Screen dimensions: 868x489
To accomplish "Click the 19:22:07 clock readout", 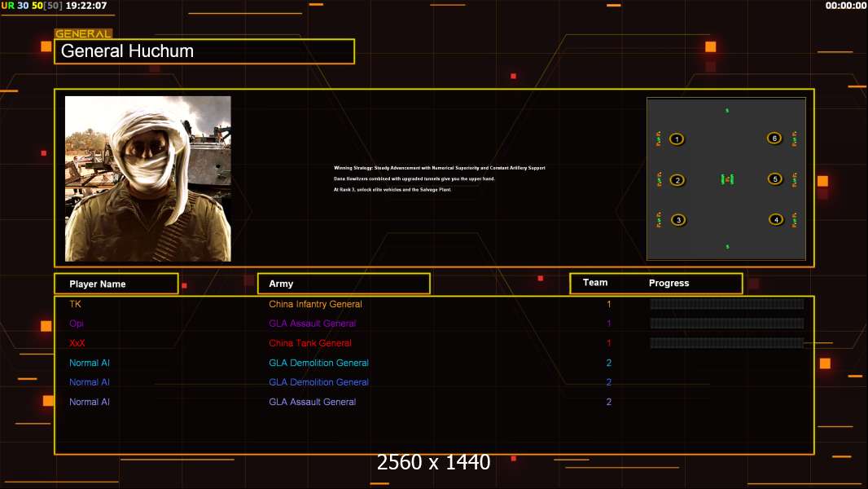I will (x=86, y=6).
